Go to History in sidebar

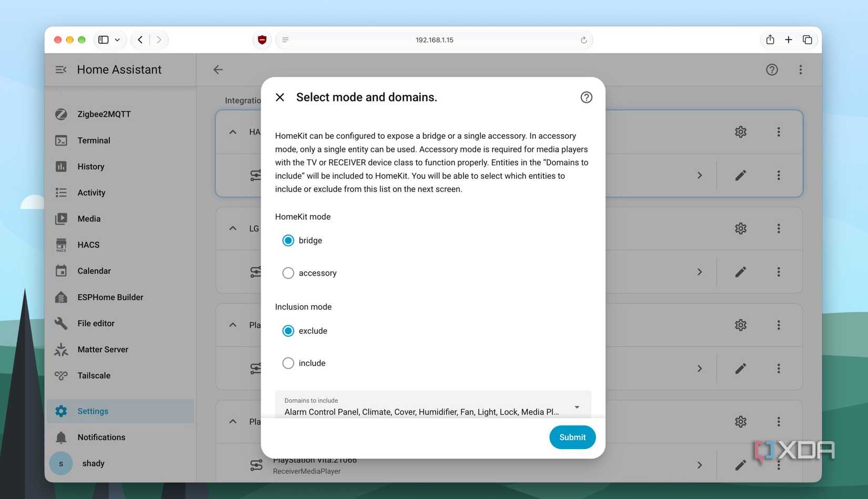click(x=120, y=167)
